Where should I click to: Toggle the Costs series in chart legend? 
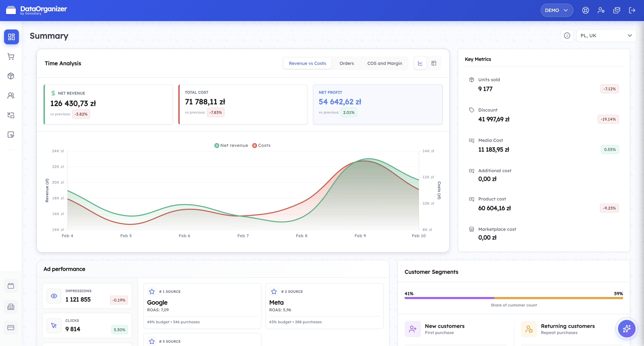point(261,145)
